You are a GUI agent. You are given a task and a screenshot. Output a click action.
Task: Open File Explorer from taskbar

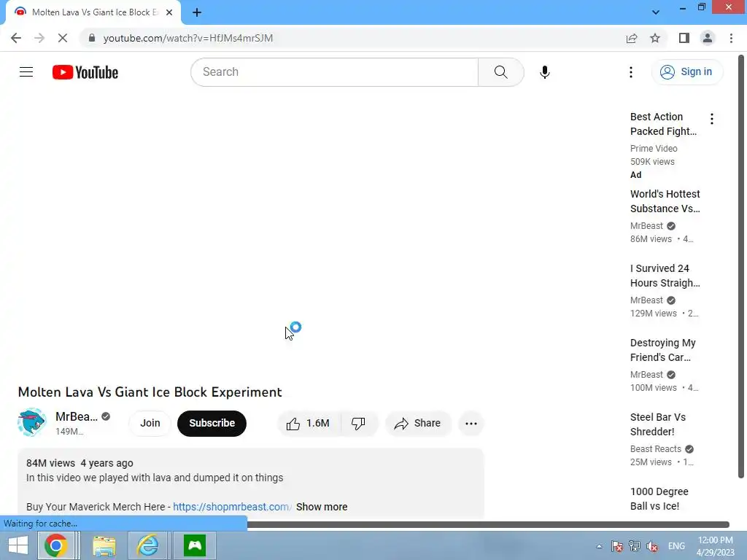104,545
